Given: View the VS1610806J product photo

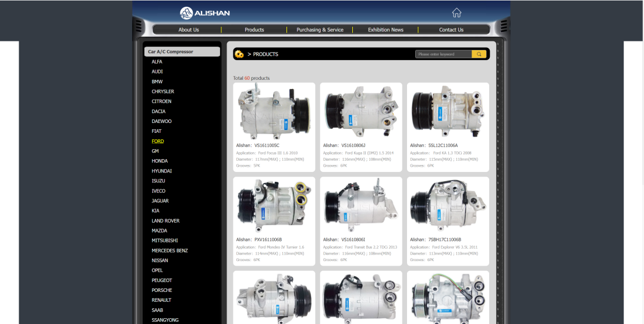Looking at the screenshot, I should [x=361, y=111].
